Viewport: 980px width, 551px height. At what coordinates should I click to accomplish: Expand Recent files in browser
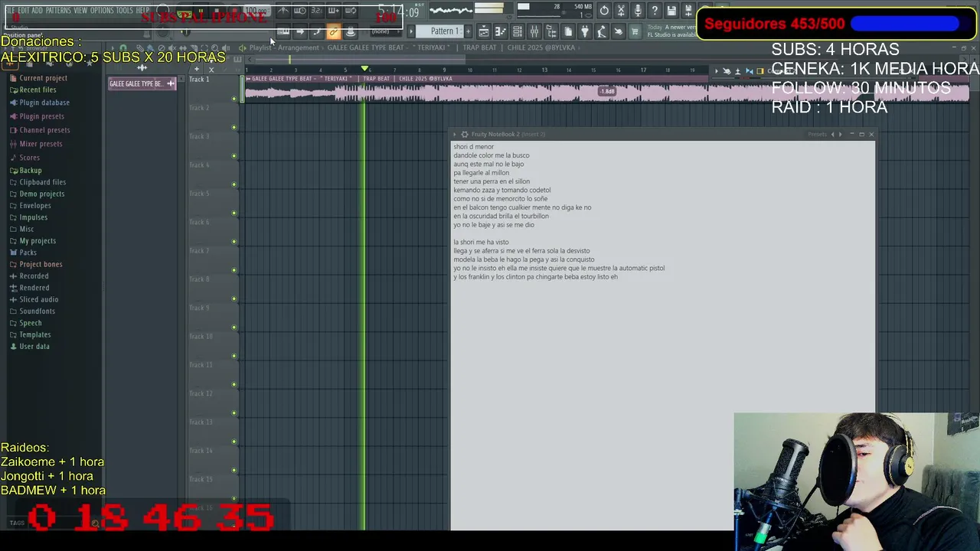coord(38,90)
